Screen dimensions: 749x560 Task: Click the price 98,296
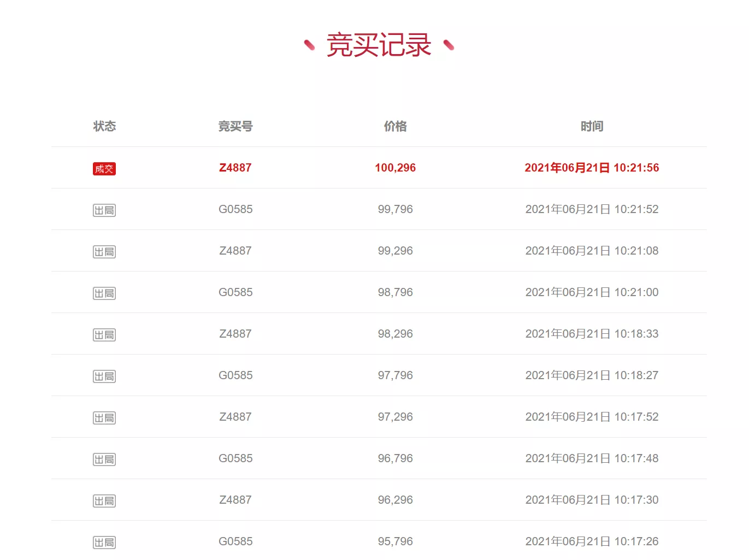(x=396, y=334)
